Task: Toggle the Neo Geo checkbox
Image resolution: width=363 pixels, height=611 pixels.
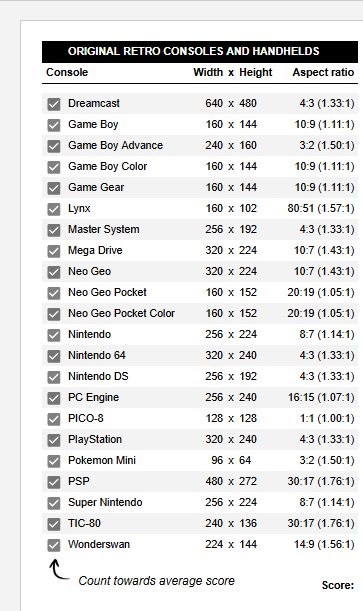Action: [54, 272]
